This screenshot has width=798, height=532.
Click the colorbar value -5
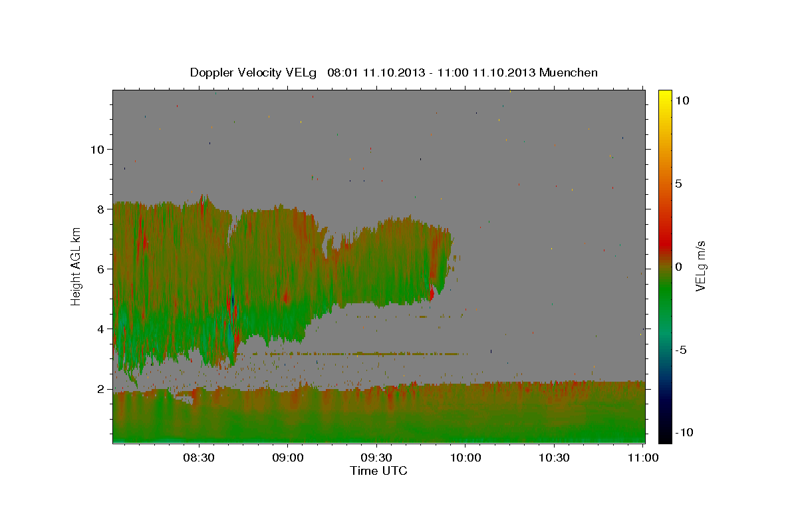point(681,350)
